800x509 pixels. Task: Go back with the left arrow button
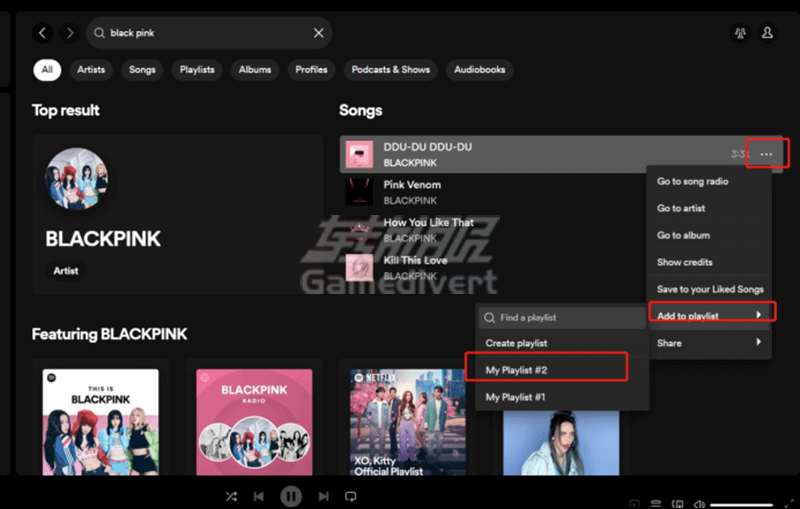point(43,33)
